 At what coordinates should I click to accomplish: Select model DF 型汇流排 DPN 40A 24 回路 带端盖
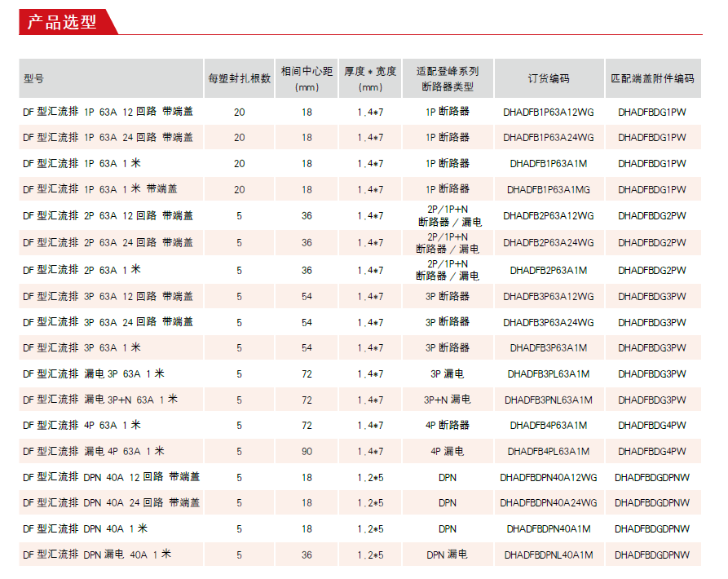tap(112, 502)
